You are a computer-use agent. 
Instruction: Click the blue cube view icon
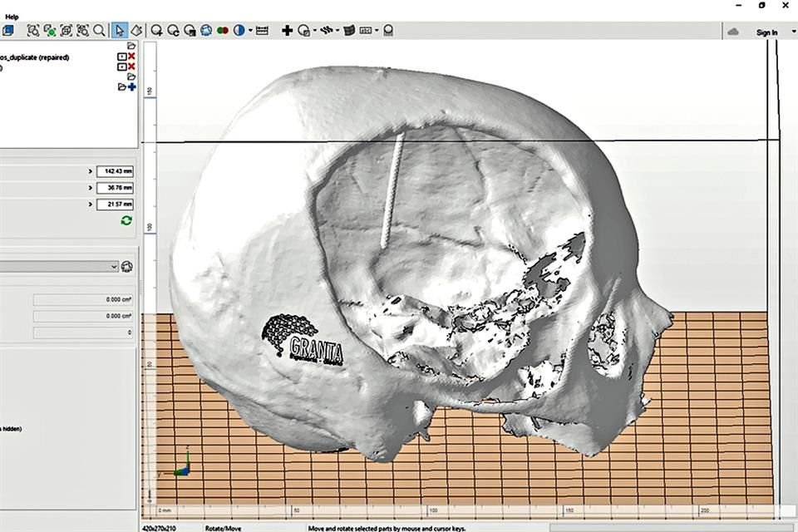(7, 31)
